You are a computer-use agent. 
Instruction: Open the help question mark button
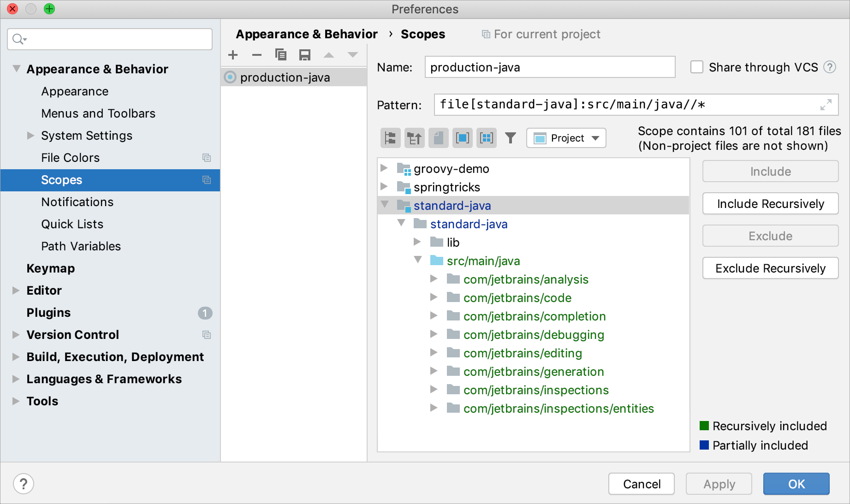coord(24,484)
